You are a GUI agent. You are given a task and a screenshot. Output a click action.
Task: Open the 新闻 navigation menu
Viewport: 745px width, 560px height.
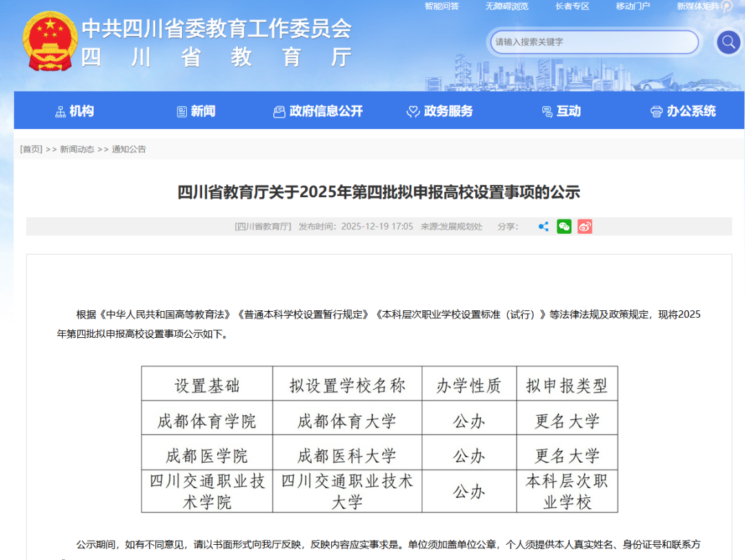[x=196, y=111]
